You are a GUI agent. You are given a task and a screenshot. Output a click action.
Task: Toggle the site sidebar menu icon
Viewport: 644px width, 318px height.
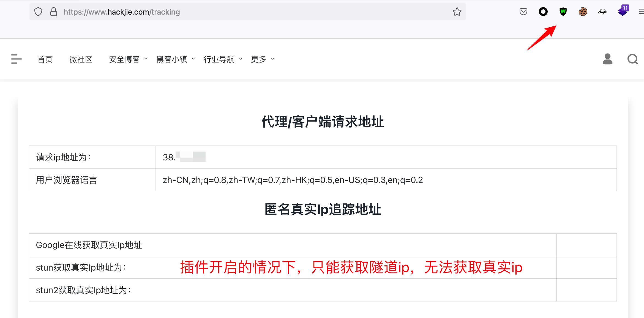point(16,59)
